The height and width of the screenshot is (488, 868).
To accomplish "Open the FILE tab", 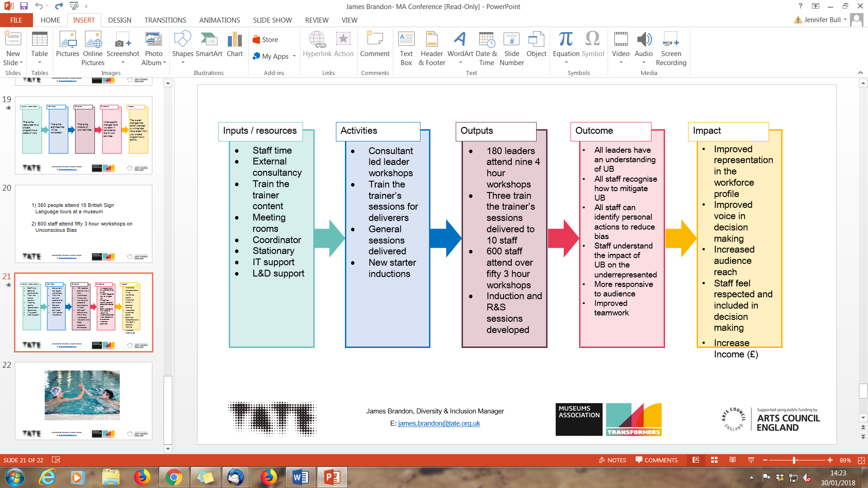I will (x=16, y=20).
